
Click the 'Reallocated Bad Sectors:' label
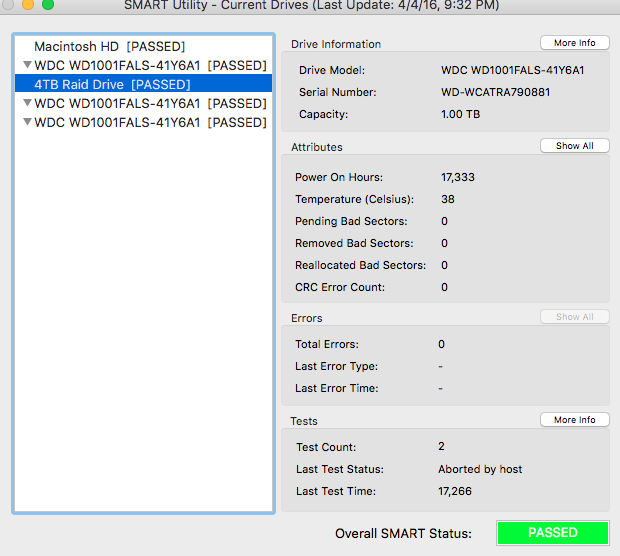click(360, 265)
